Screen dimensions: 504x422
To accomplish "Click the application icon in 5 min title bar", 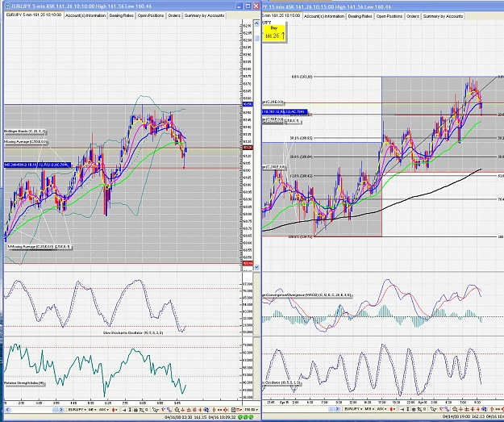I will click(7, 6).
